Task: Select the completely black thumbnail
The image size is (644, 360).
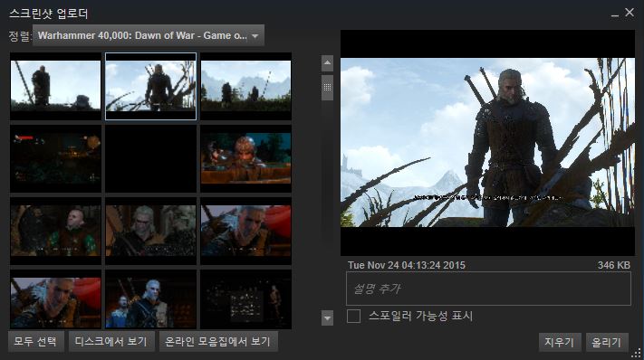Action: (150, 158)
